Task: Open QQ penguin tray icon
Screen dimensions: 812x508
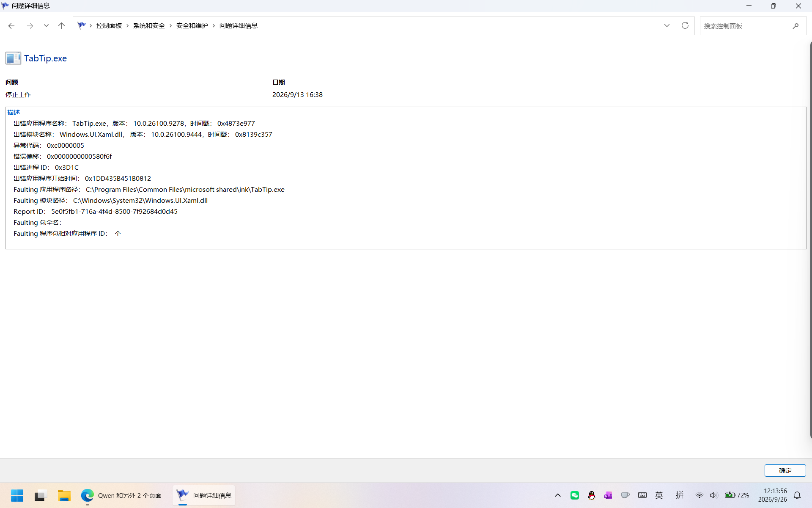Action: tap(592, 495)
